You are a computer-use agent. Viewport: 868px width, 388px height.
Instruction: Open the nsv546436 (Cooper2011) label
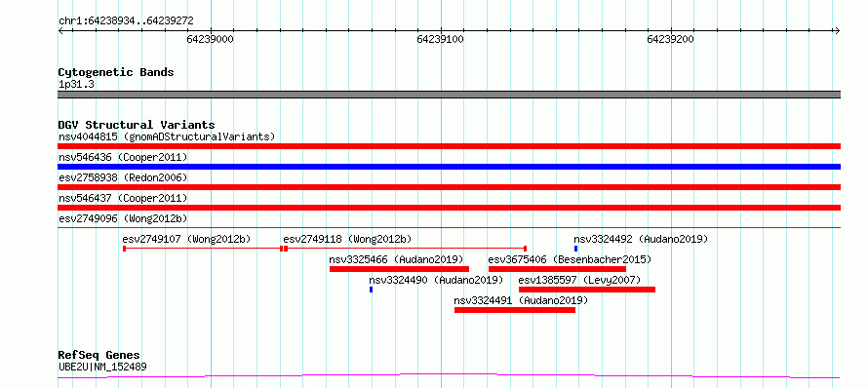tap(123, 157)
